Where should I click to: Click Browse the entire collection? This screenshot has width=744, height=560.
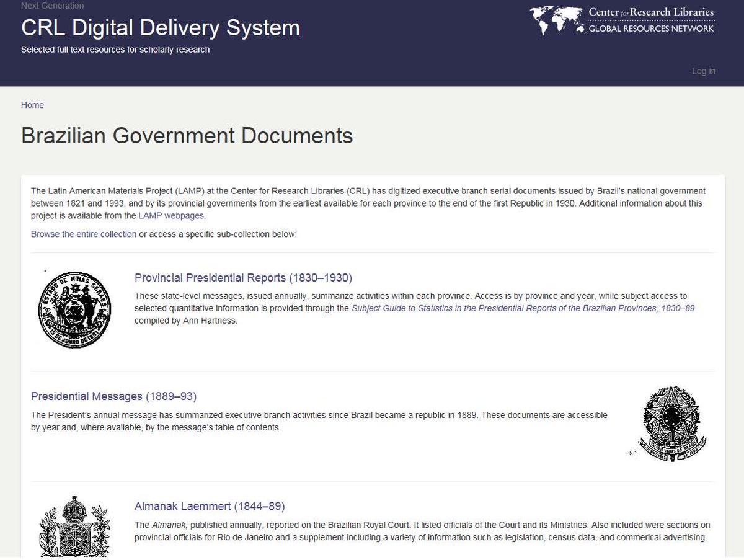click(84, 234)
